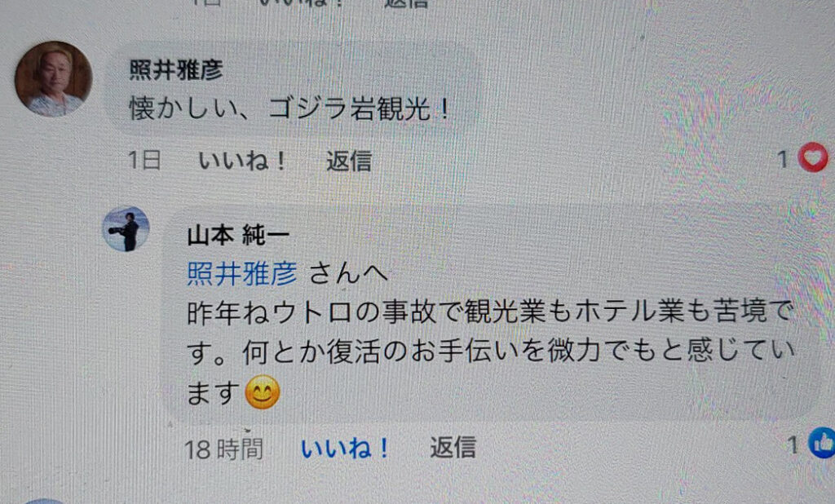Open the 1日 comment timestamp

(144, 160)
